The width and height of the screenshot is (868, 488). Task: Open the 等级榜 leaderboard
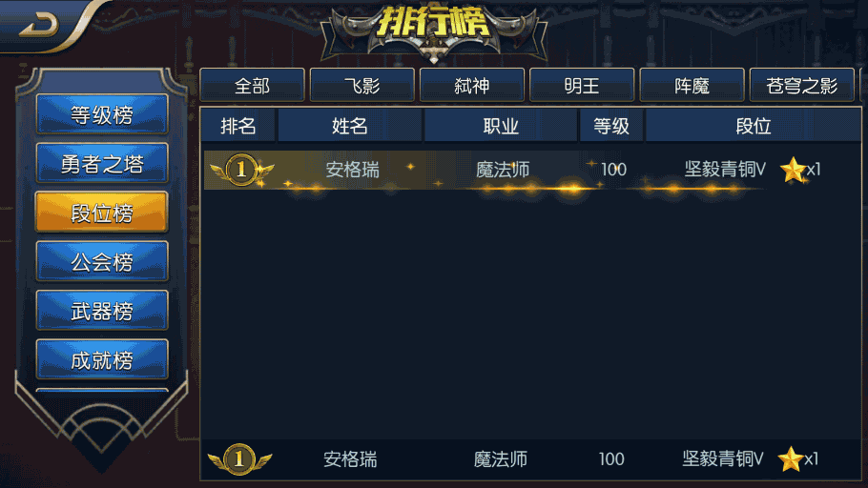coord(102,115)
